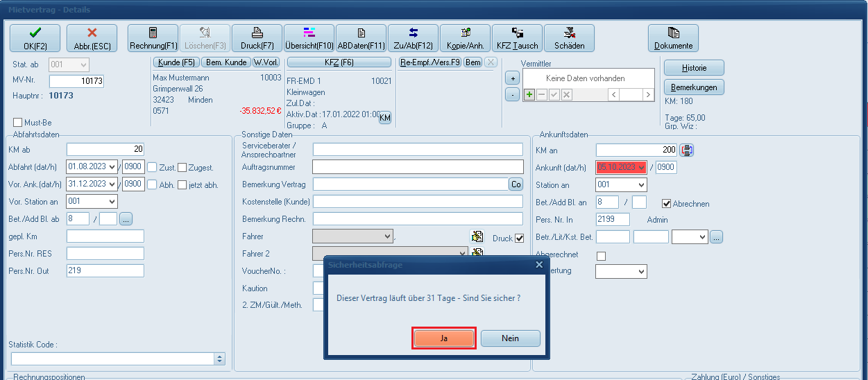Screen dimensions: 868x380
Task: Uncheck the Abrechnen checkbox
Action: 667,204
